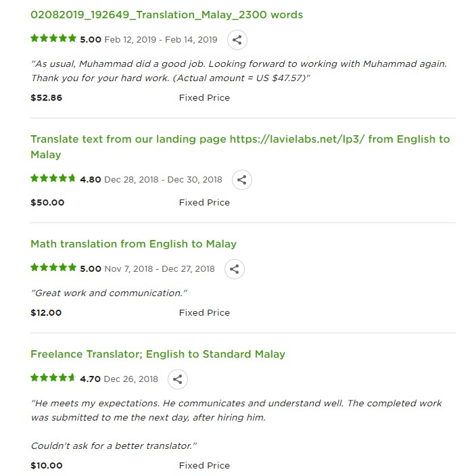The image size is (476, 476).
Task: Click the five stars rated 5.00 for Feb 2019 job
Action: tap(53, 39)
